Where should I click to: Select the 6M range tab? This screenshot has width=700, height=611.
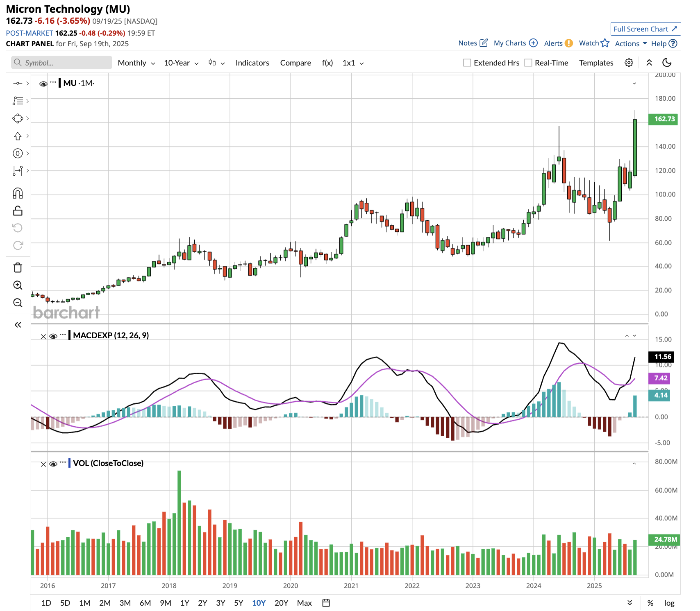click(145, 603)
